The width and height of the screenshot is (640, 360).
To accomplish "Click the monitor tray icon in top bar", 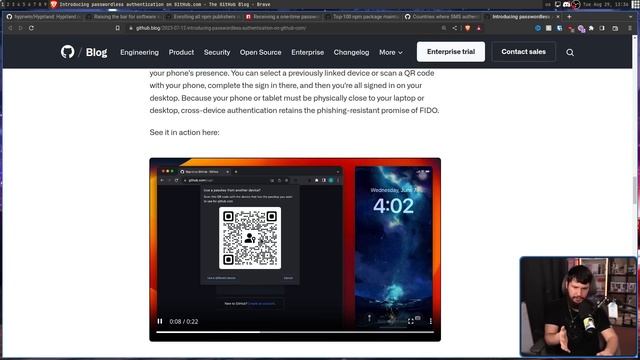I will pos(558,4).
